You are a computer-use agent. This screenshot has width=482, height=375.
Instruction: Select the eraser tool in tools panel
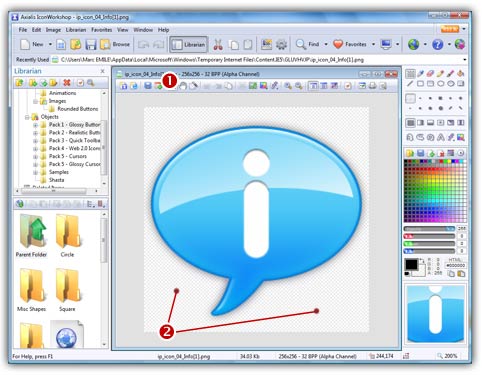tap(430, 73)
